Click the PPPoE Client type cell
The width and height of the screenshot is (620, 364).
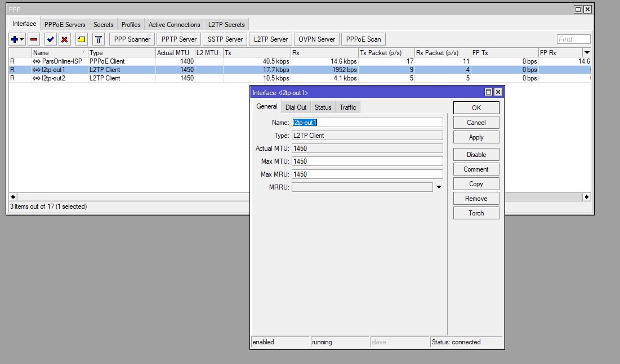(x=107, y=61)
